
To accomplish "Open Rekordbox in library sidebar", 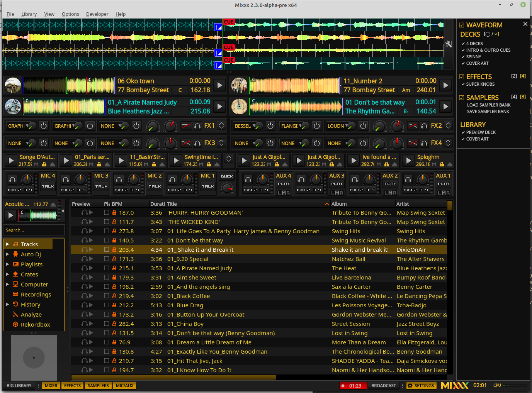I will 35,325.
